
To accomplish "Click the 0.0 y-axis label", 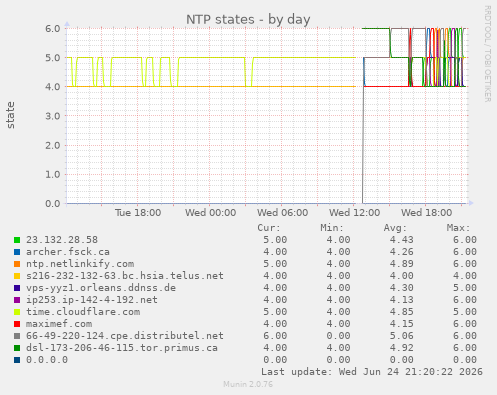I will tap(53, 204).
